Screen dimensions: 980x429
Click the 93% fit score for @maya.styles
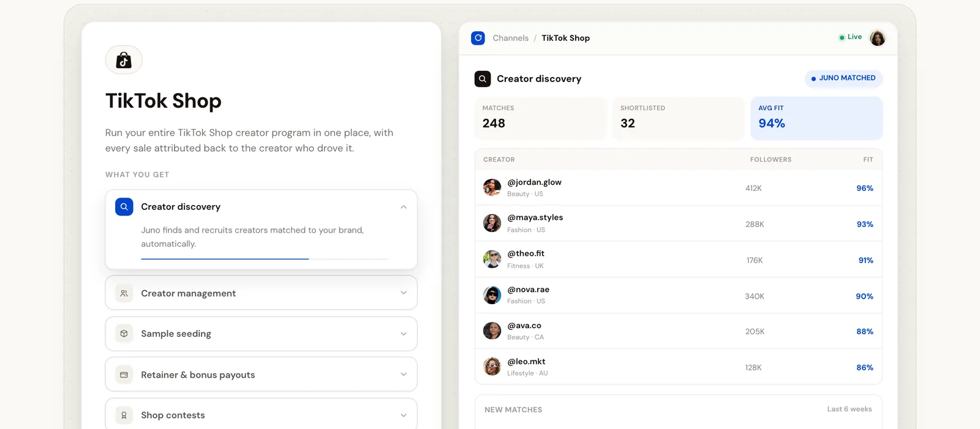pyautogui.click(x=865, y=225)
